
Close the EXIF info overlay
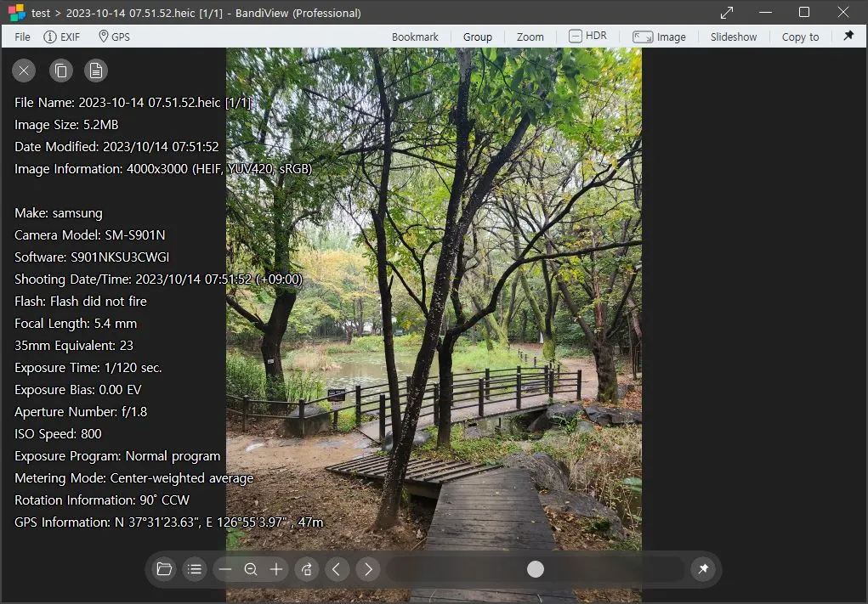(x=24, y=71)
